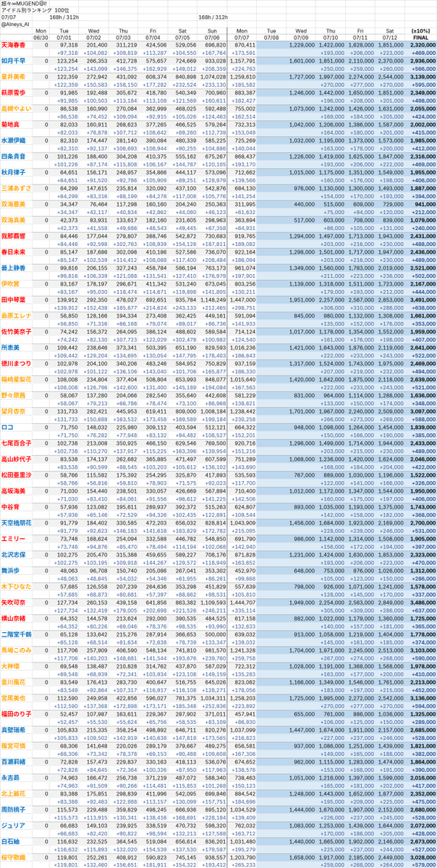Select the 菊地真 name cell

(15, 123)
